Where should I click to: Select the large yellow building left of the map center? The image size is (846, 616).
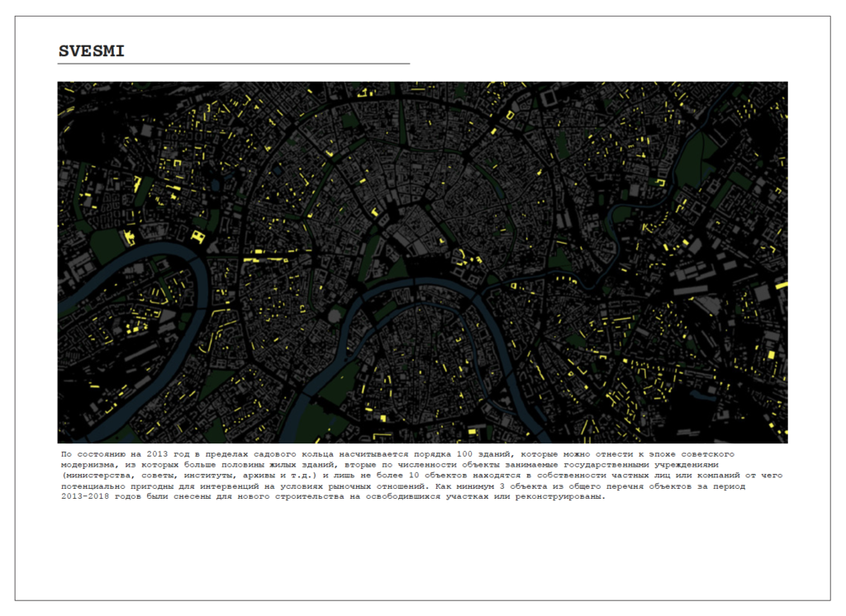click(x=197, y=236)
